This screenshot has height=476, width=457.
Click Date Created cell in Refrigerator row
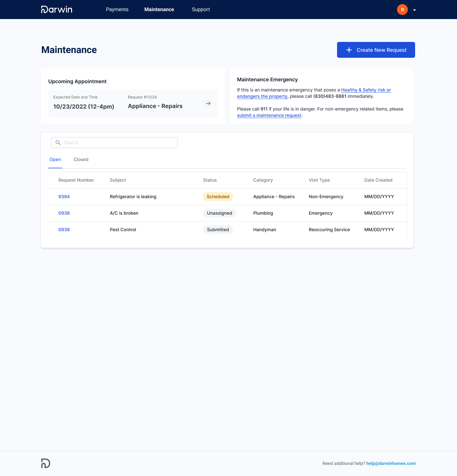tap(379, 197)
